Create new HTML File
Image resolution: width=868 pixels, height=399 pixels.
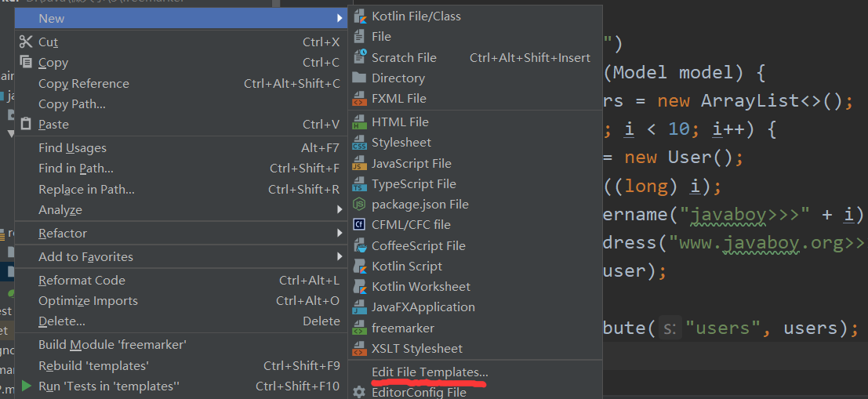[x=475, y=122]
